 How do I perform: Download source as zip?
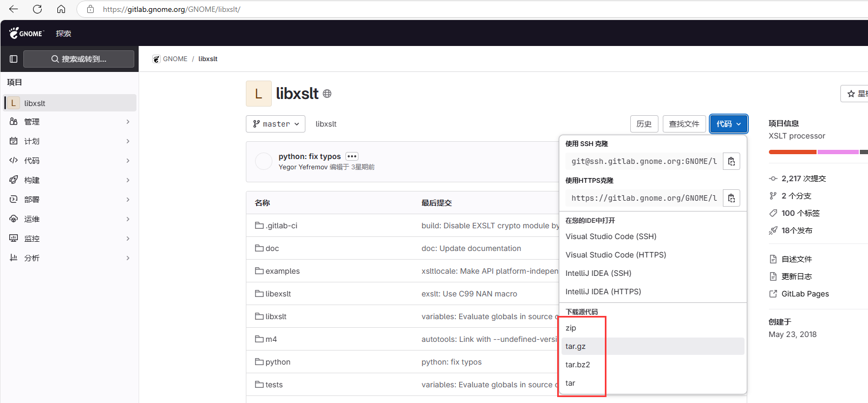571,328
